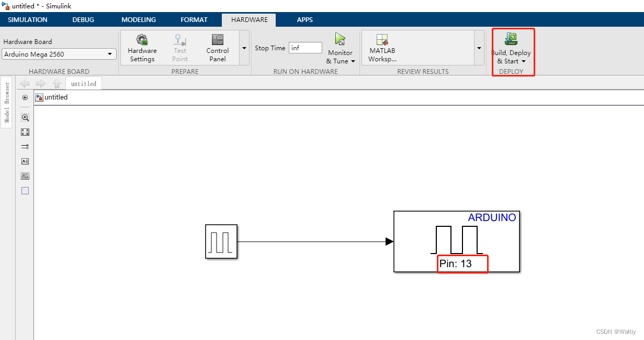Open the Model Browser side panel

(7, 102)
